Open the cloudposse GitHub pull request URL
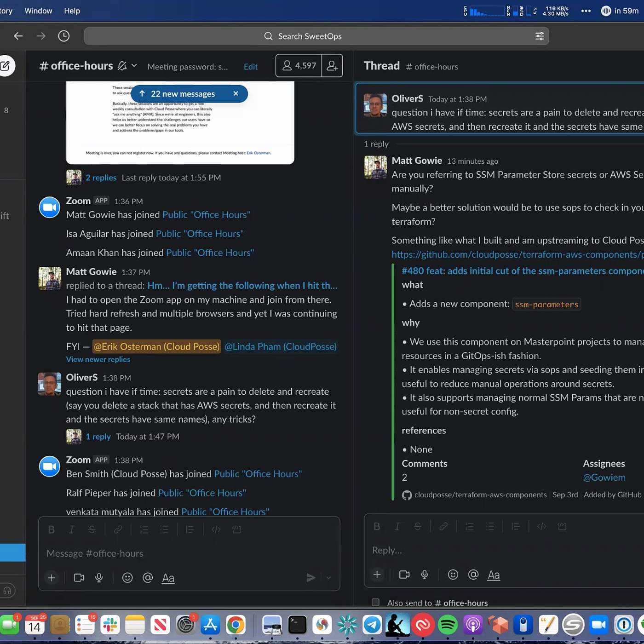Viewport: 644px width, 644px height. (x=517, y=254)
